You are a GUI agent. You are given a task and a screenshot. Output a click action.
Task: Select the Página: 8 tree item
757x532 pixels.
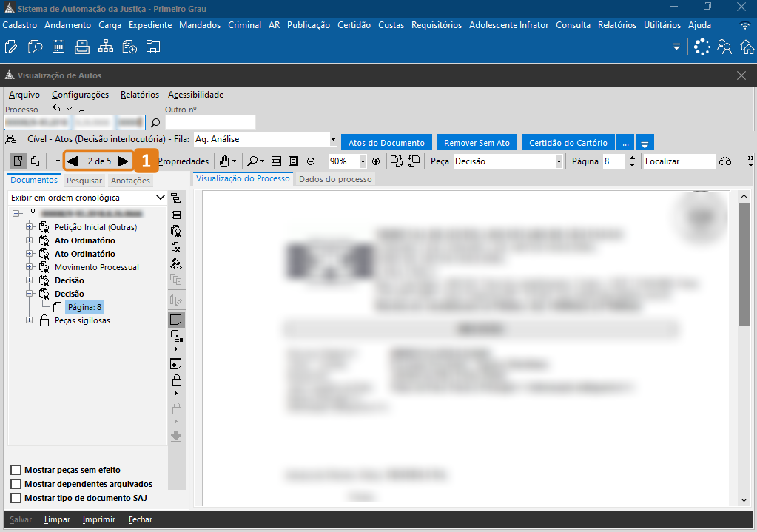point(84,307)
